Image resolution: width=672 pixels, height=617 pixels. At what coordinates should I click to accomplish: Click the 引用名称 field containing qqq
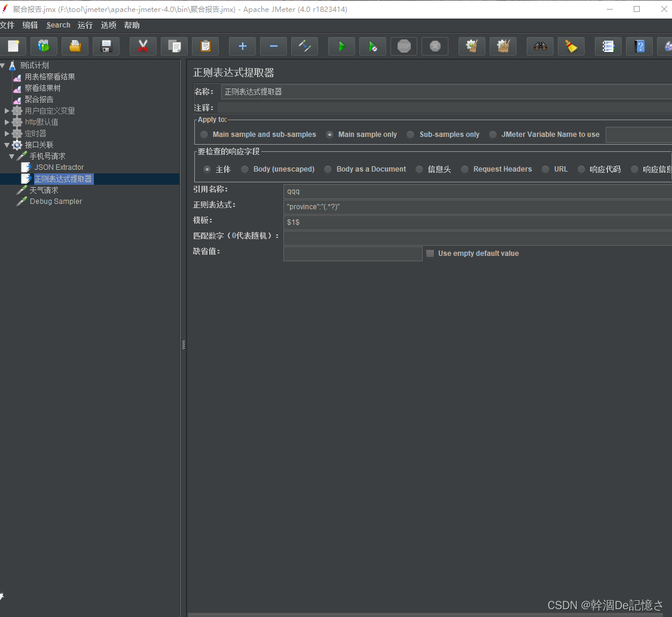click(478, 191)
